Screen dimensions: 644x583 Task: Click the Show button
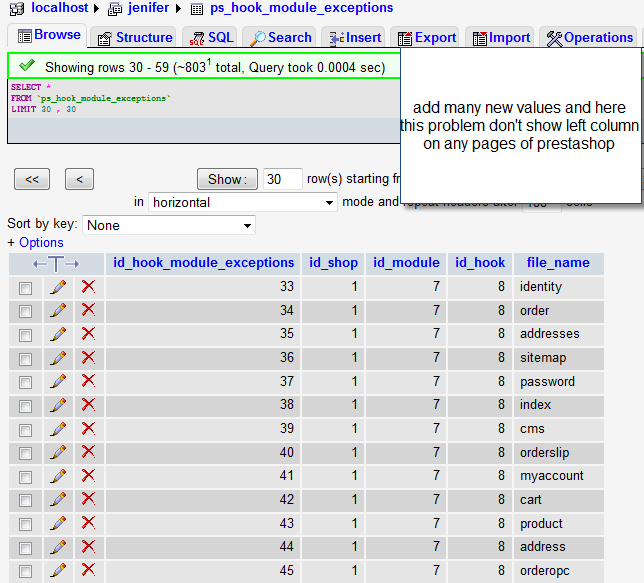click(x=227, y=179)
